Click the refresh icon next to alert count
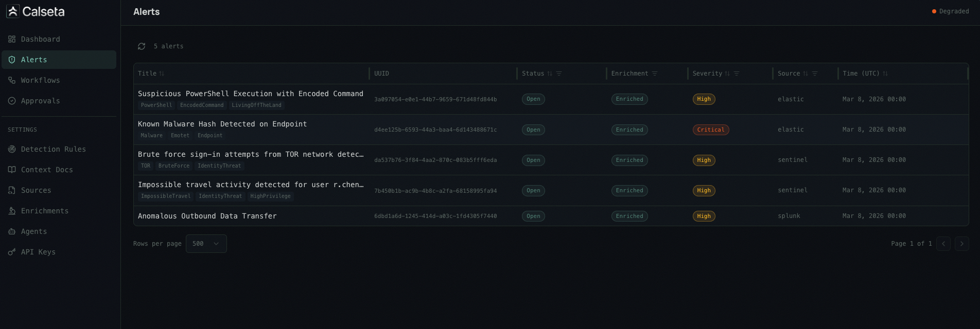This screenshot has width=980, height=329. [142, 46]
